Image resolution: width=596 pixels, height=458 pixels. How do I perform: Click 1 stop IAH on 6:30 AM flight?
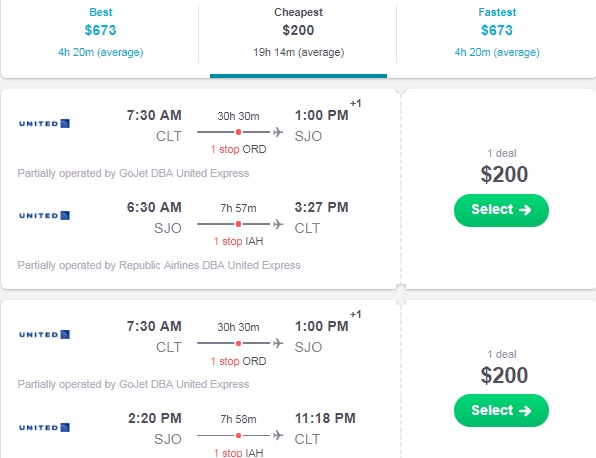[238, 241]
